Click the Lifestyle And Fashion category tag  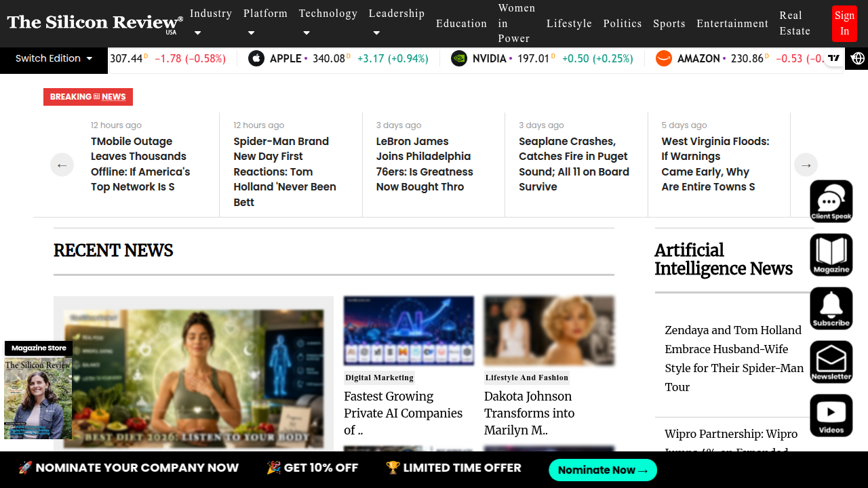(x=527, y=378)
